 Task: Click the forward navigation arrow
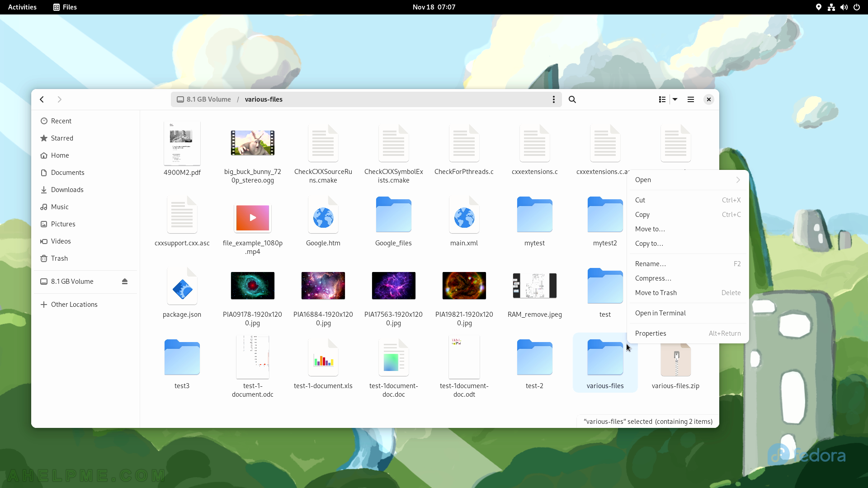[x=59, y=99]
